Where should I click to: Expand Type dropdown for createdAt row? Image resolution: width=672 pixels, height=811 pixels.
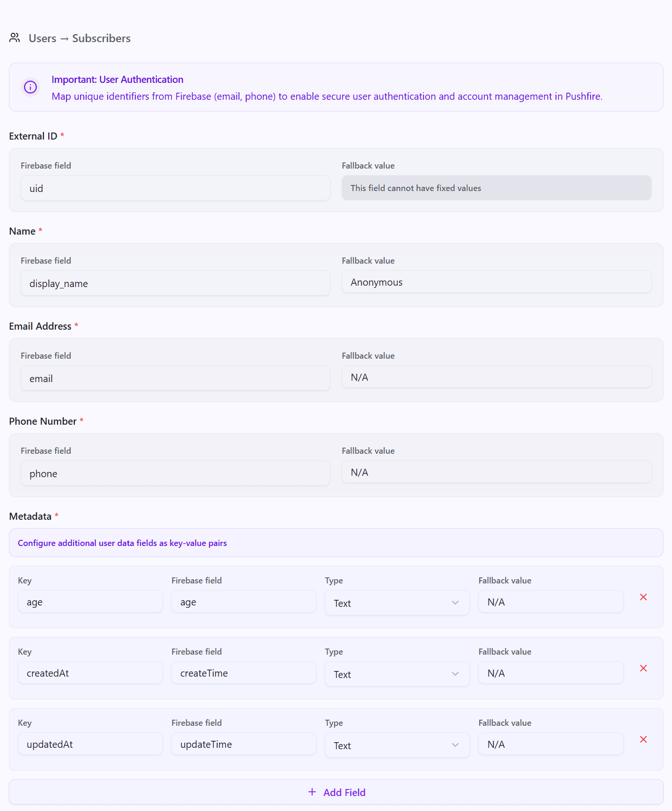397,674
